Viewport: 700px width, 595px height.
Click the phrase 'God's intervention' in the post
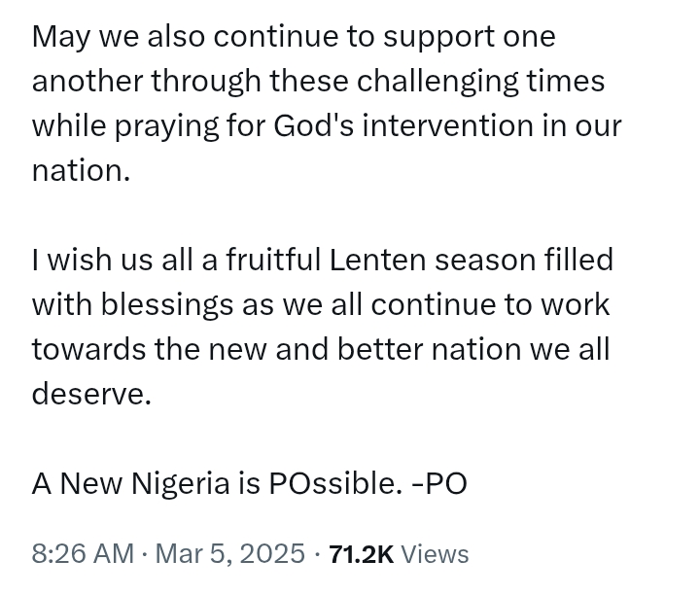403,125
